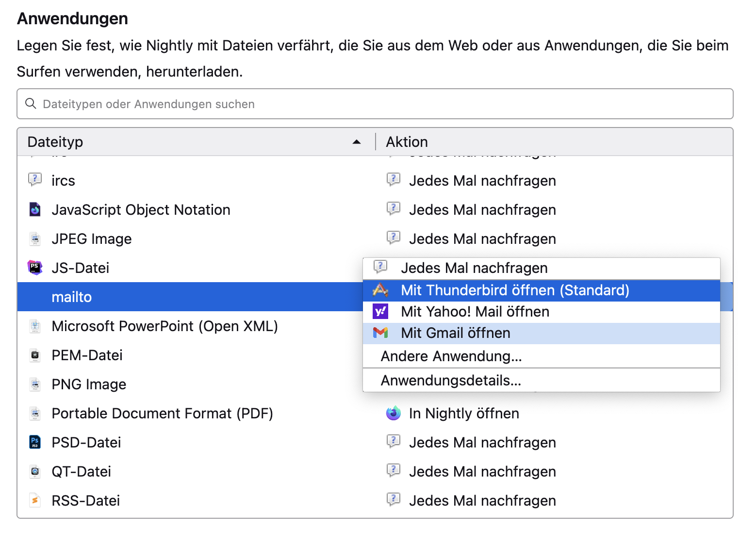Click the Gmail envelope icon
Image resolution: width=756 pixels, height=542 pixels.
(x=380, y=333)
